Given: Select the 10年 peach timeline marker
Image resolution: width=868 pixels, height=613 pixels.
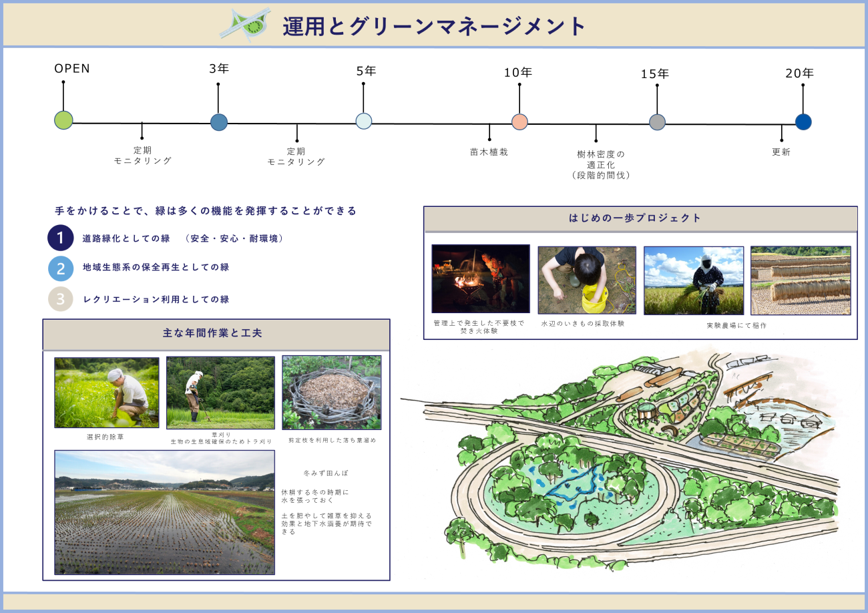Looking at the screenshot, I should tap(519, 122).
